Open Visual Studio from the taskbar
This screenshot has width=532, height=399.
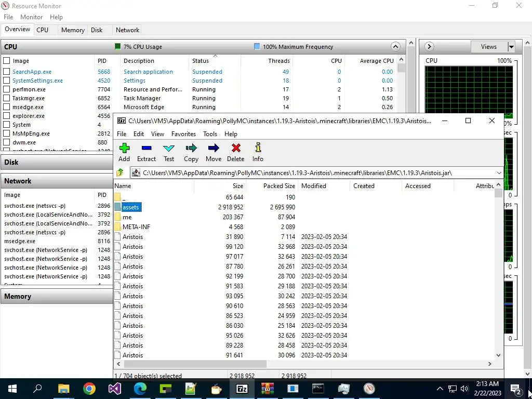coord(115,389)
